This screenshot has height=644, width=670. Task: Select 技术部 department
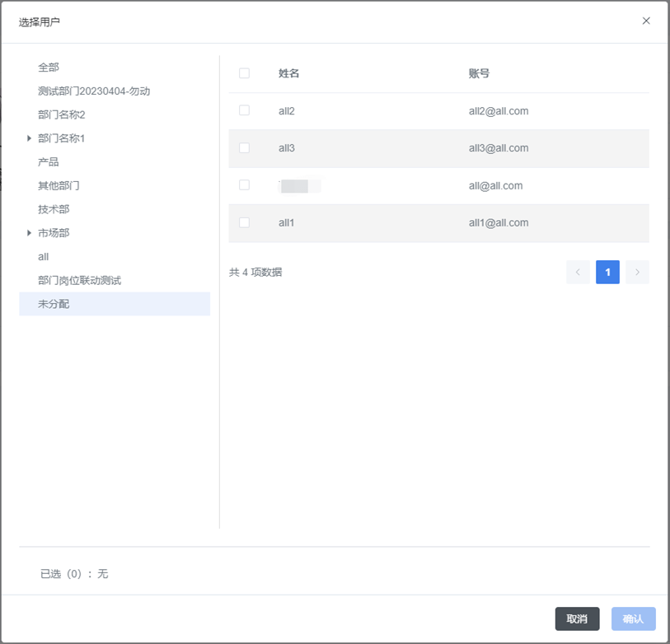54,209
